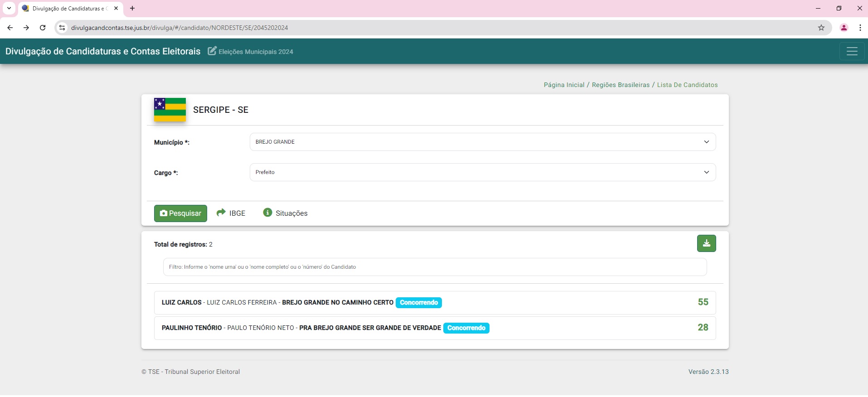The image size is (868, 397).
Task: View site information icon in address bar
Action: pos(63,28)
